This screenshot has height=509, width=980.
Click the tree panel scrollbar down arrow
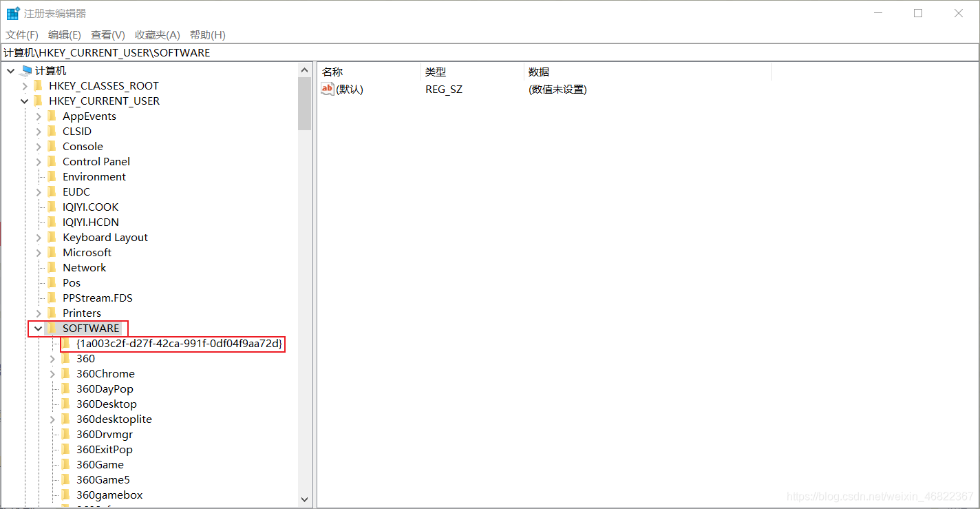305,499
